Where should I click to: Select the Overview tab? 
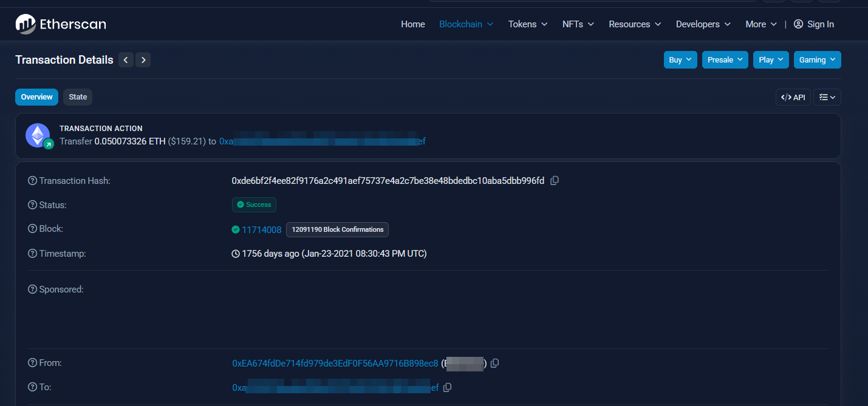36,97
